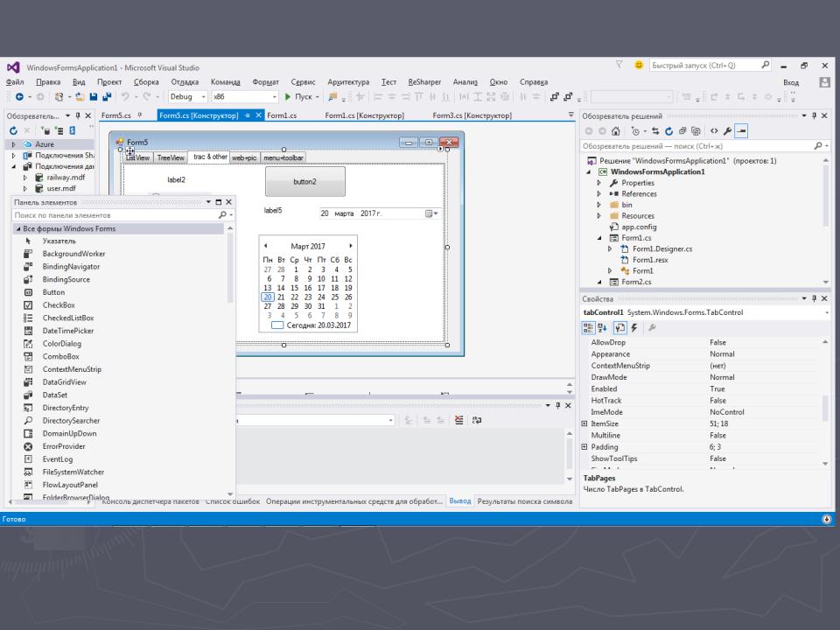Click the calendar's previous month arrow
This screenshot has height=630, width=840.
pyautogui.click(x=265, y=246)
